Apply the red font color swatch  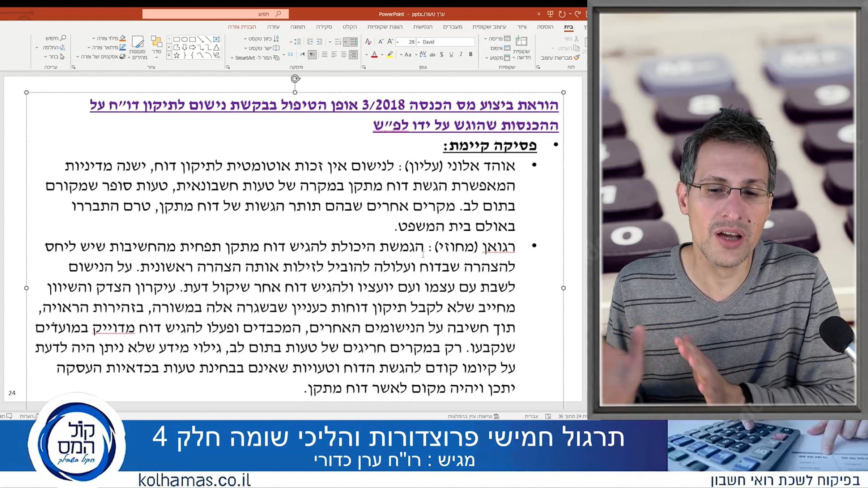374,55
